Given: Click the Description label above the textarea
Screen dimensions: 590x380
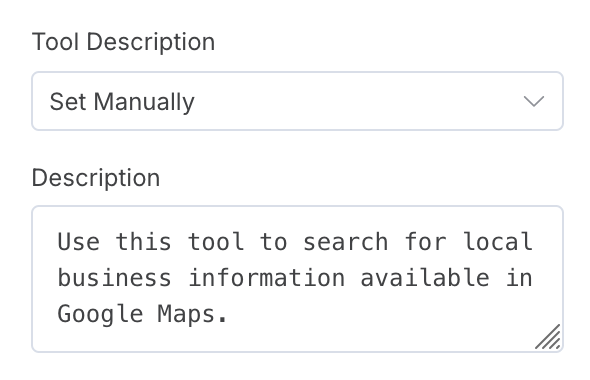Looking at the screenshot, I should point(96,178).
